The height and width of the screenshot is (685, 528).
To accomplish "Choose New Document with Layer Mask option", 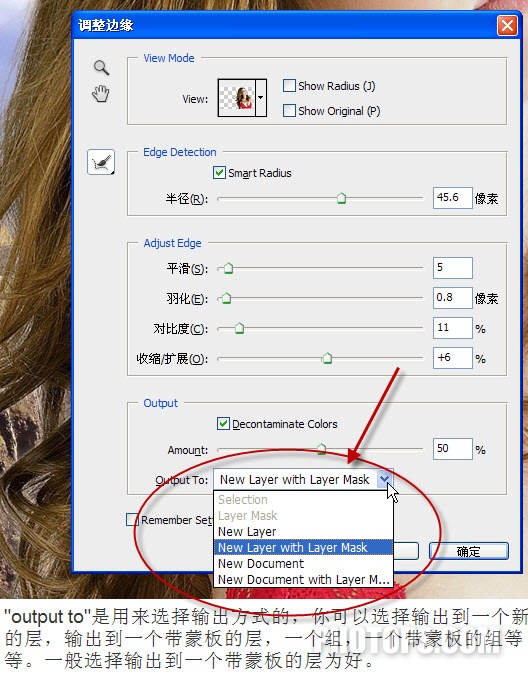I will (303, 580).
